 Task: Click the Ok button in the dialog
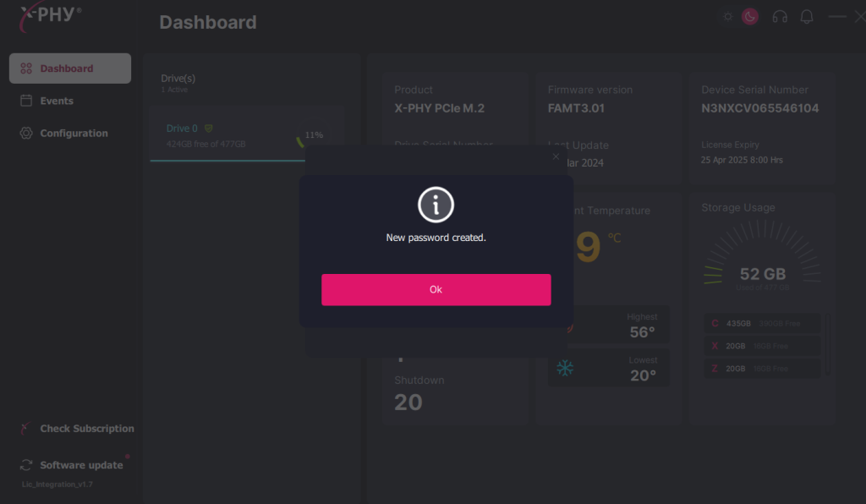436,289
